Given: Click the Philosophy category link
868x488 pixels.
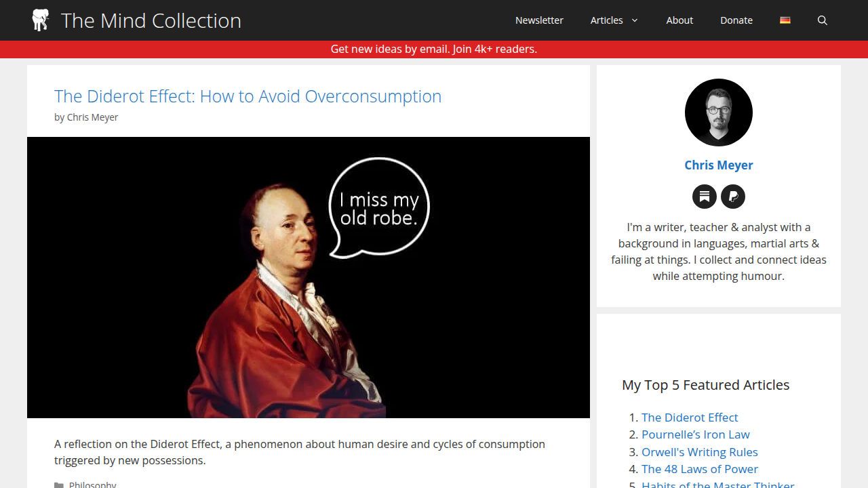Looking at the screenshot, I should 93,485.
